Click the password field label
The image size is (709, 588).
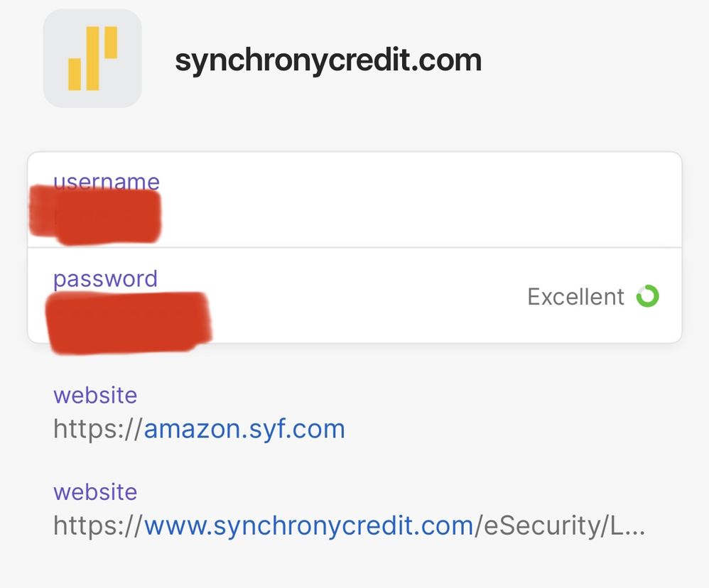tap(105, 278)
